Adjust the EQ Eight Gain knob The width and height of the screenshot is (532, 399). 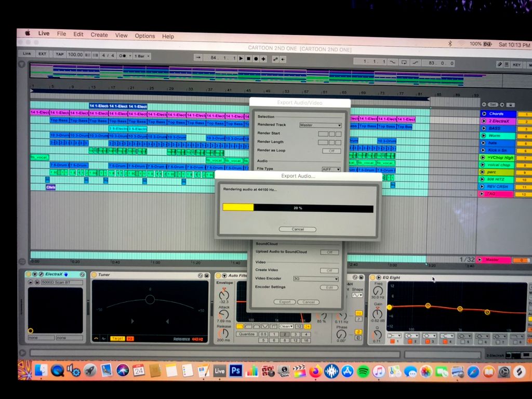[x=377, y=313]
